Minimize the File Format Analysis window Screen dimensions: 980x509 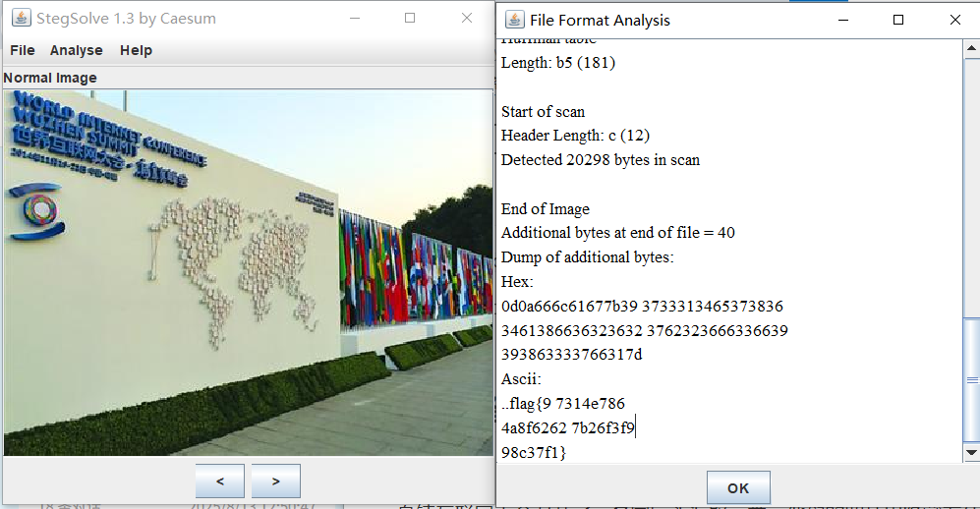point(843,20)
